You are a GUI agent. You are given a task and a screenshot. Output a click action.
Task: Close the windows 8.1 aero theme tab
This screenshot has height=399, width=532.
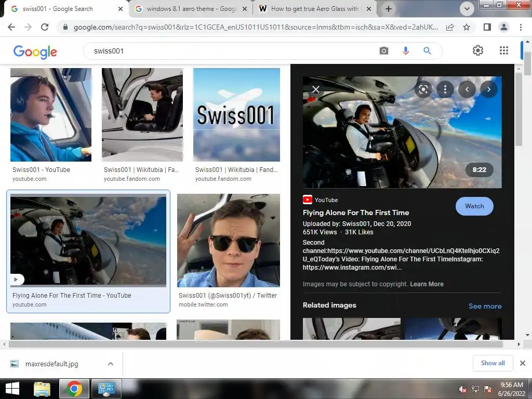[245, 9]
